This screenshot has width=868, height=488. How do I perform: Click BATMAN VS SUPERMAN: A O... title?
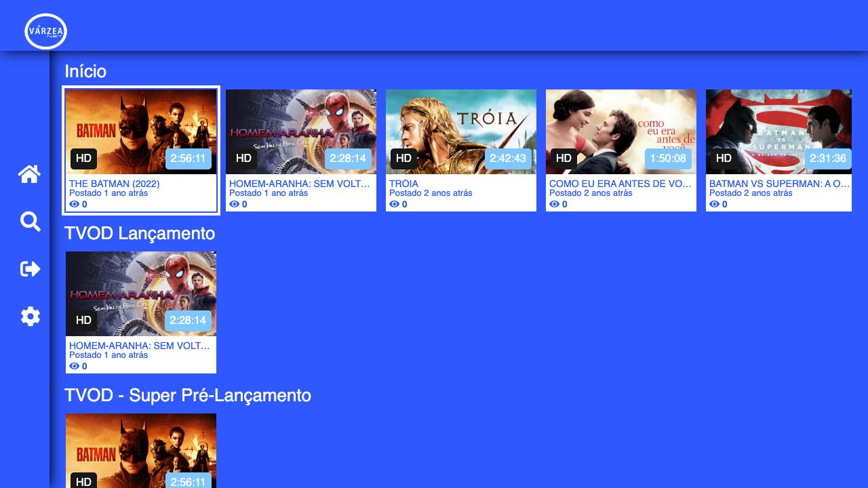[x=779, y=184]
